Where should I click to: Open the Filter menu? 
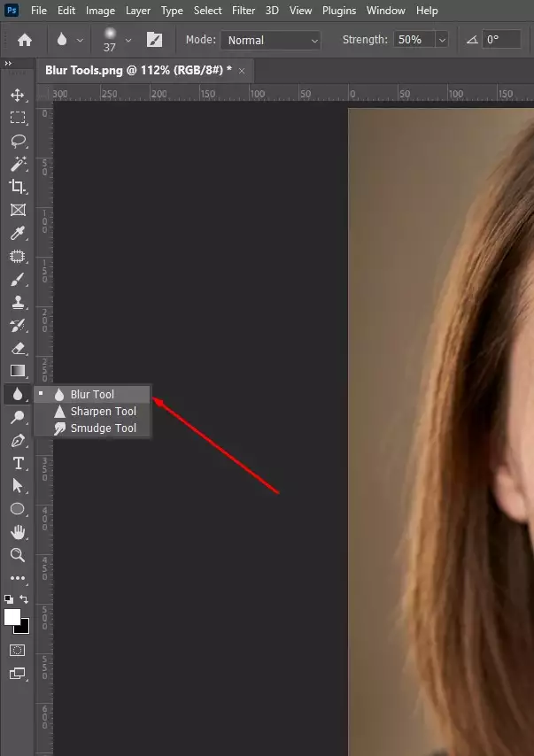point(244,10)
